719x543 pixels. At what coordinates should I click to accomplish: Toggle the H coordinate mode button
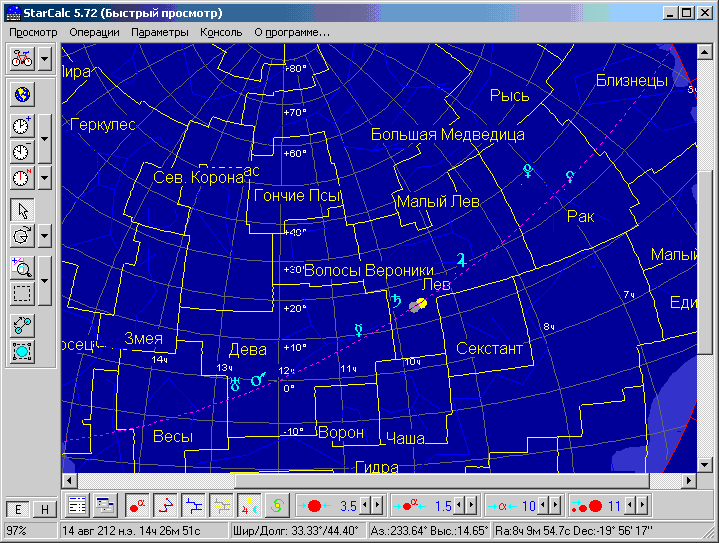pyautogui.click(x=43, y=508)
